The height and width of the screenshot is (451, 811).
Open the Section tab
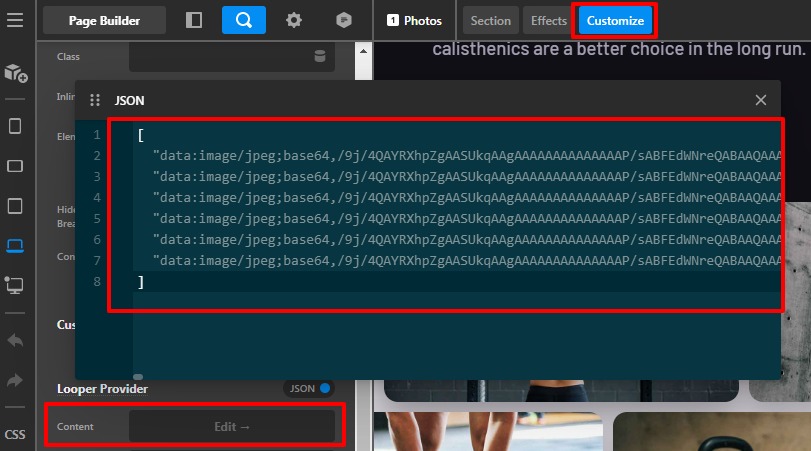[490, 20]
